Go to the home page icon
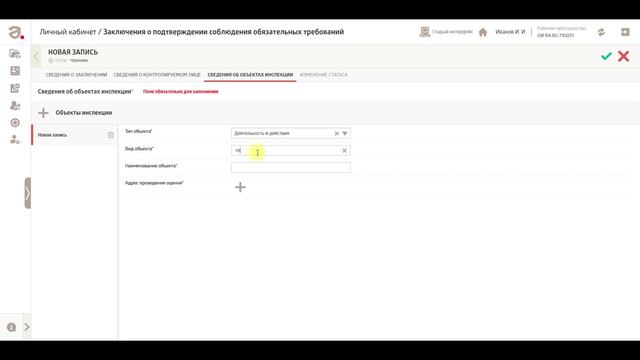640x360 pixels. coord(482,32)
